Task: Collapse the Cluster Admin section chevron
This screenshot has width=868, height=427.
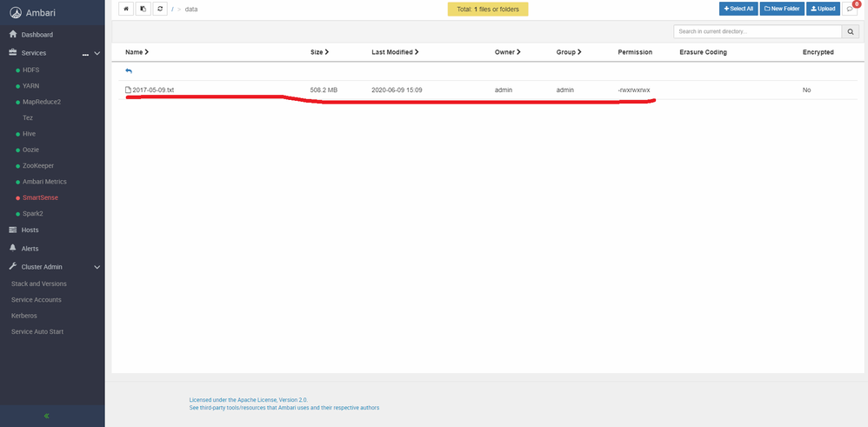Action: pyautogui.click(x=97, y=267)
